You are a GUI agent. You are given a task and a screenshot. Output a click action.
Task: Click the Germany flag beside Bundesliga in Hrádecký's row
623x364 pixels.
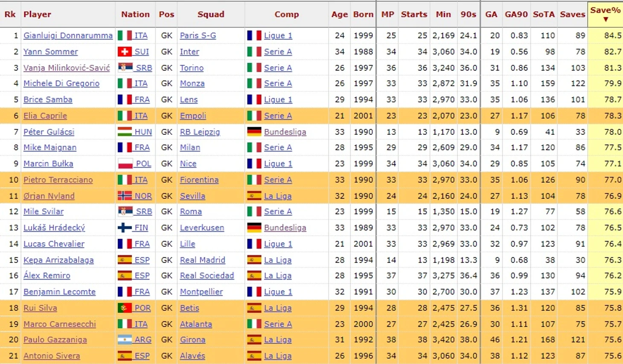coord(254,227)
